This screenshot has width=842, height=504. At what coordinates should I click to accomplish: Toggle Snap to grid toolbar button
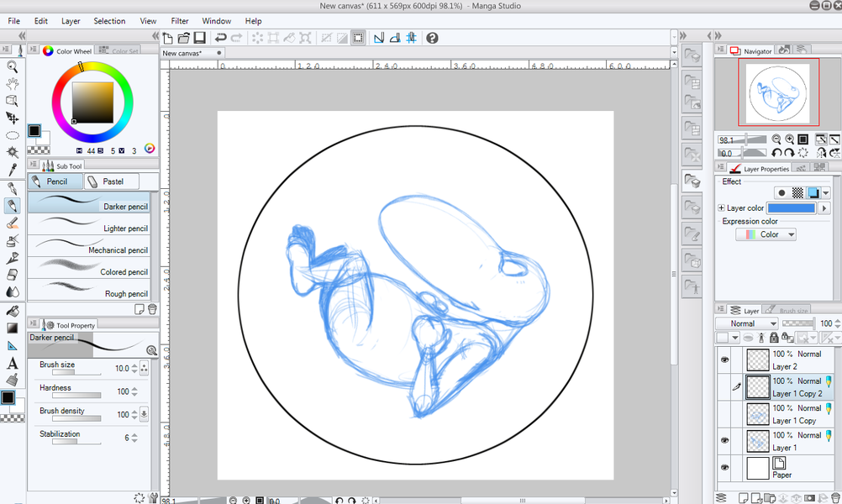coord(411,38)
